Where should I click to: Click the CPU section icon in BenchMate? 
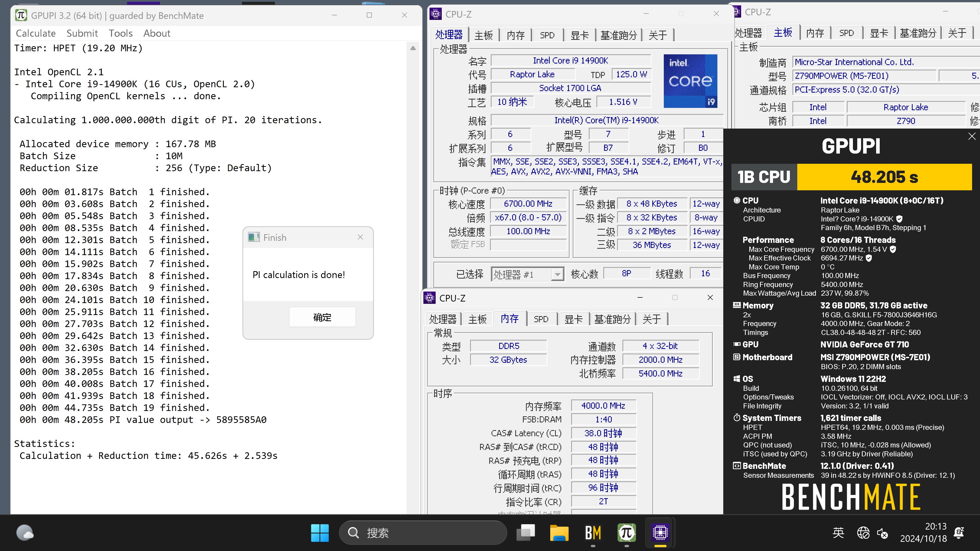(x=737, y=200)
